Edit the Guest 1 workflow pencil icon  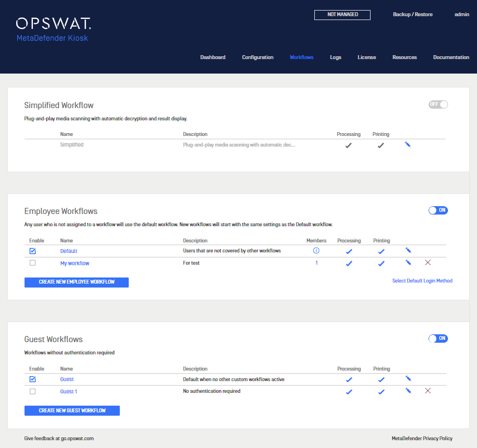pos(408,391)
